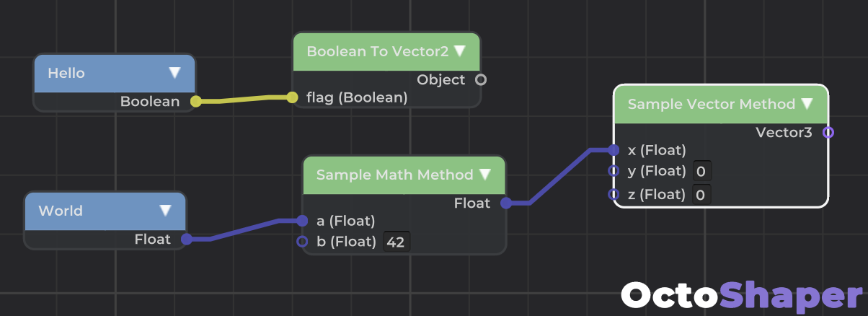Click the flag (Boolean) input port
868x316 pixels.
coord(292,97)
